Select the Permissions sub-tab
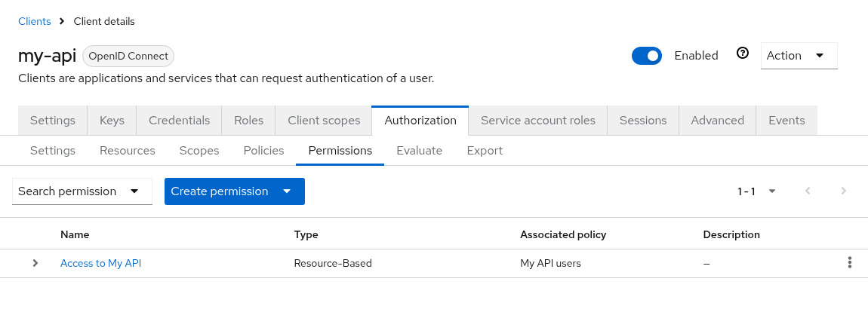The image size is (868, 309). 340,151
